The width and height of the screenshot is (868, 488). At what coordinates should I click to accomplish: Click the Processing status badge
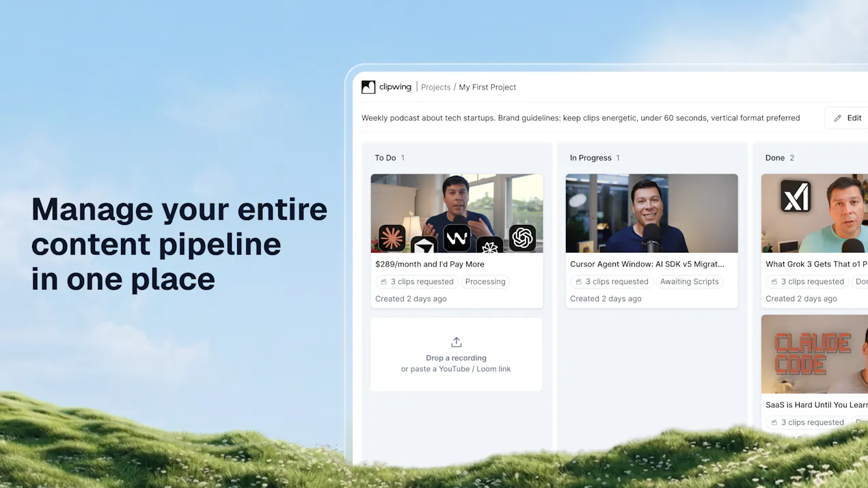pos(485,282)
